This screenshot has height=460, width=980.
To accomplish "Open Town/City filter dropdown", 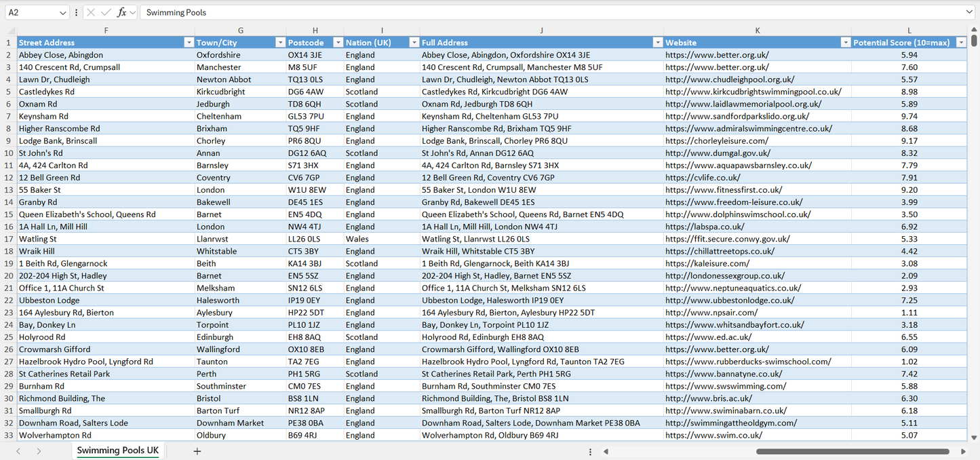I will [x=280, y=43].
